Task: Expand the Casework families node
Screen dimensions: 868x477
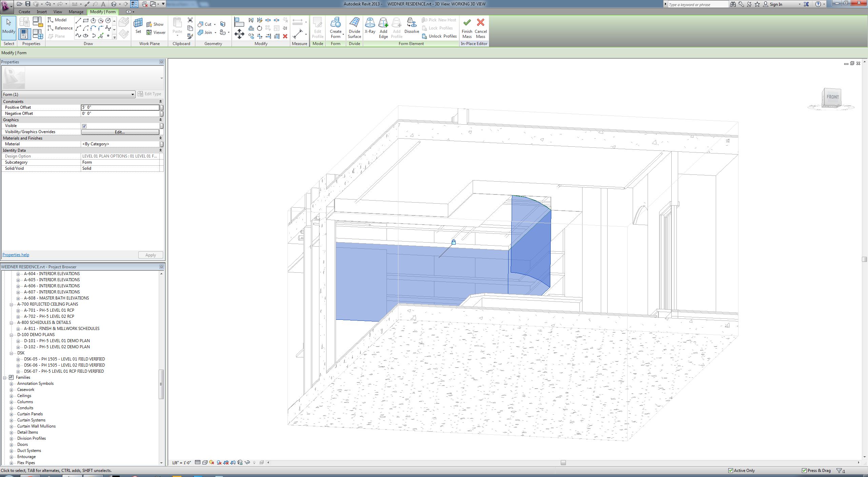Action: point(12,390)
